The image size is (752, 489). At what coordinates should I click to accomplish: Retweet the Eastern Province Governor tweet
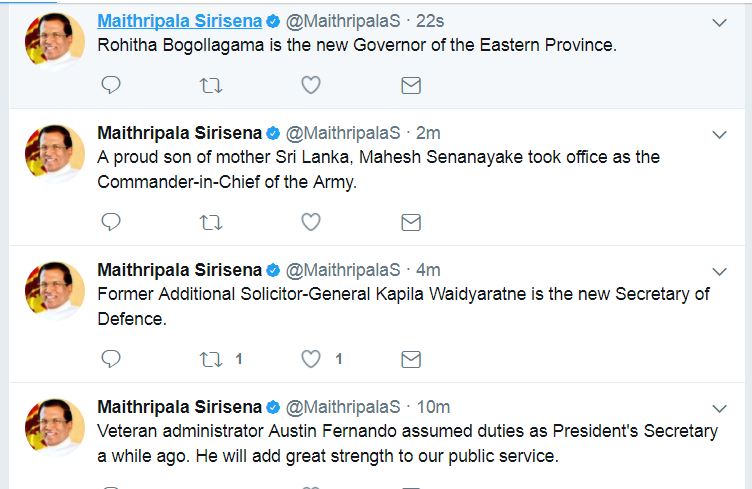(211, 86)
